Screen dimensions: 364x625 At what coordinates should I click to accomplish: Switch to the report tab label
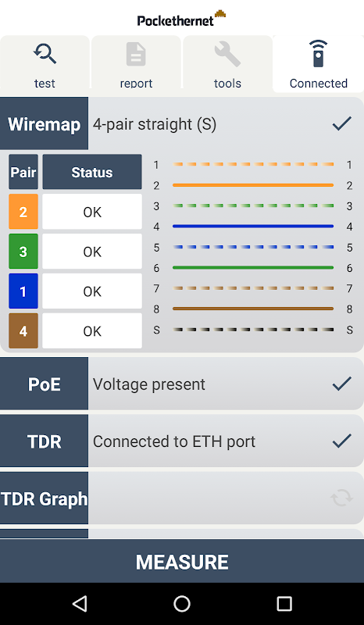(x=136, y=84)
